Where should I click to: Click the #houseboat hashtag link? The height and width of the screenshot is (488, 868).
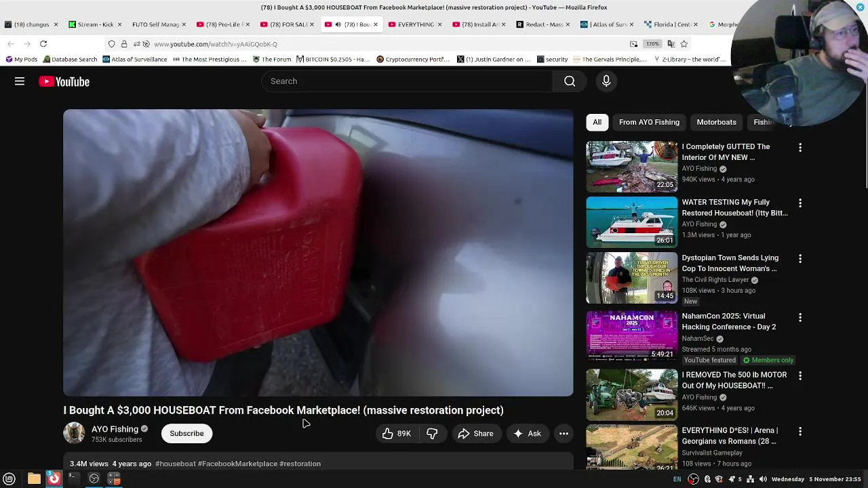176,464
